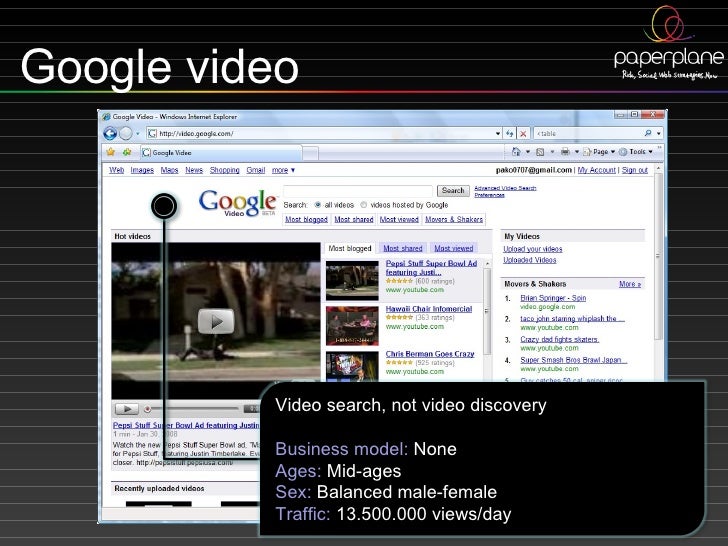
Task: Select the 'Most blogged' hot videos tab
Action: click(x=350, y=248)
